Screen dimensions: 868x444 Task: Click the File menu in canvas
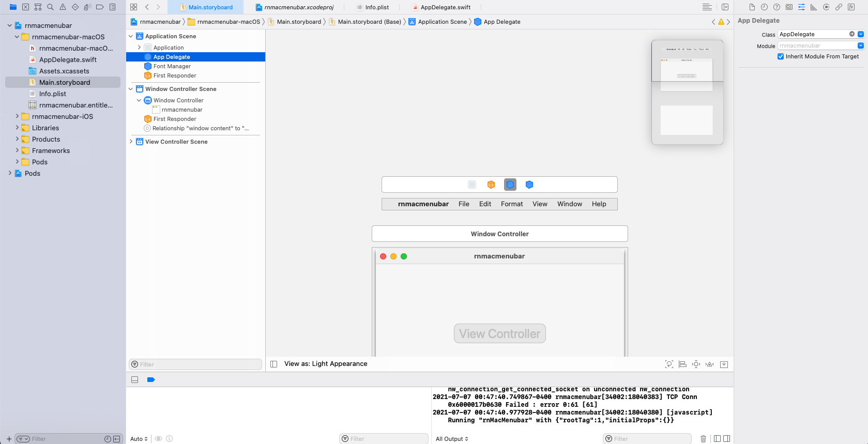coord(464,204)
